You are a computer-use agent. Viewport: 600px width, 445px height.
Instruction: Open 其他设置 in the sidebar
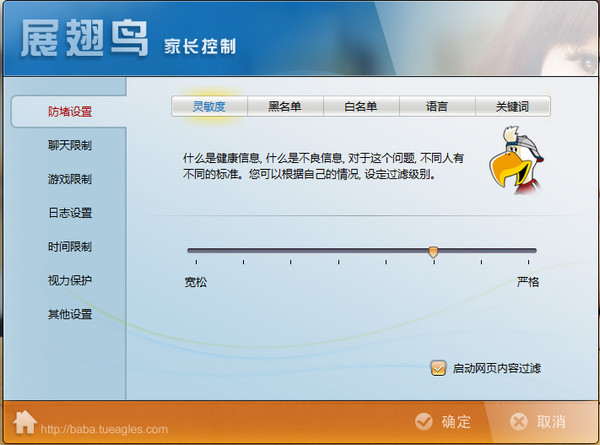coord(69,314)
